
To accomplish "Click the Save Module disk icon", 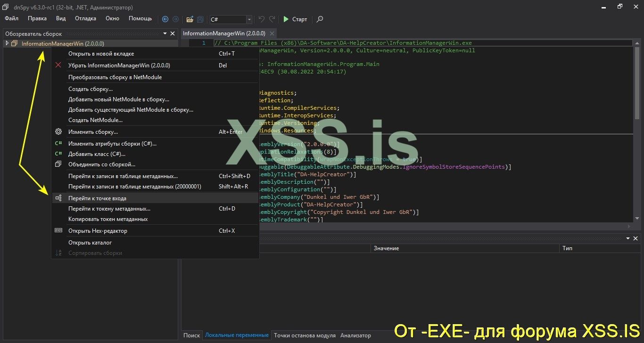I will 200,19.
